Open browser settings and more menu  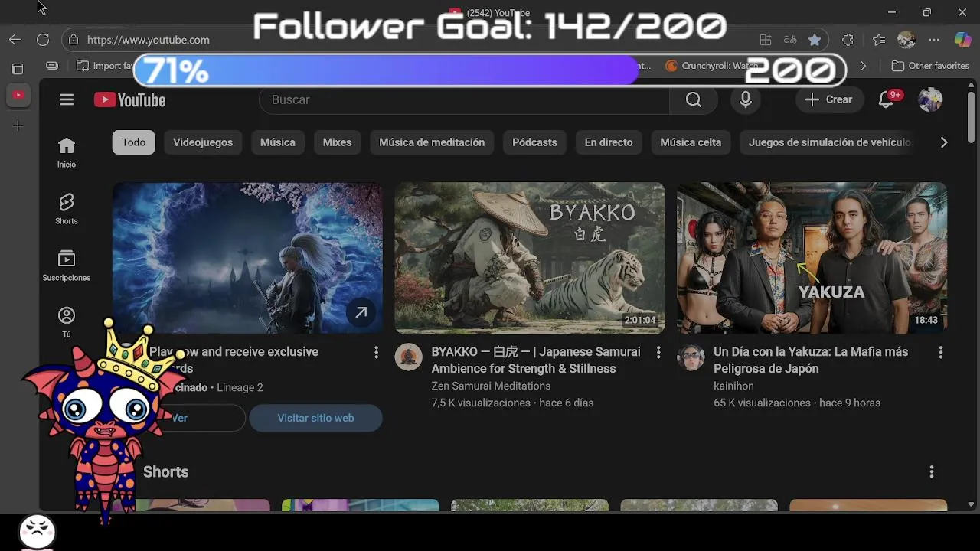[934, 40]
